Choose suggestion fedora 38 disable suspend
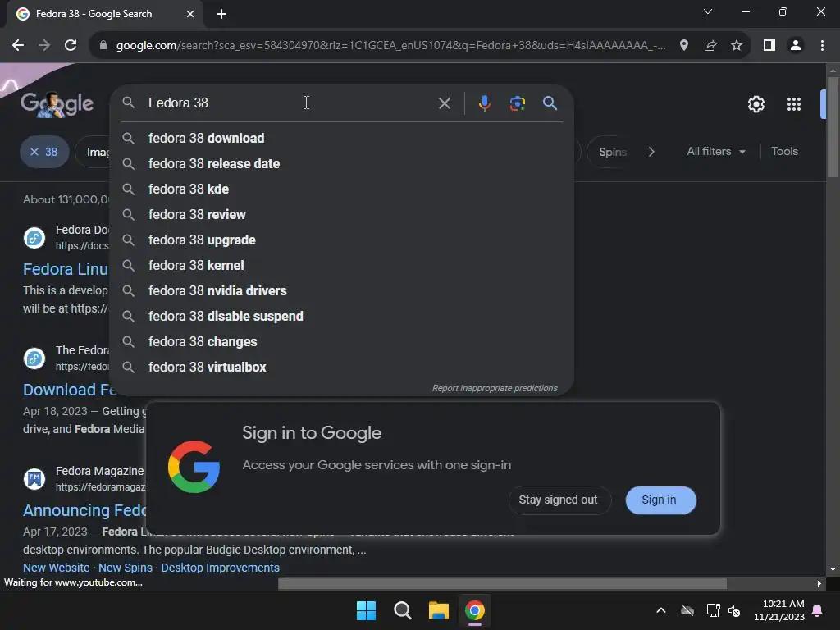The image size is (840, 630). [x=342, y=316]
